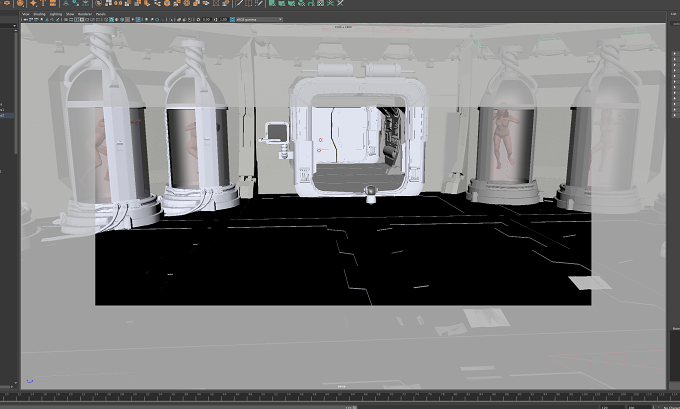This screenshot has width=680, height=409.
Task: Click a frame on the time slider
Action: [304, 396]
